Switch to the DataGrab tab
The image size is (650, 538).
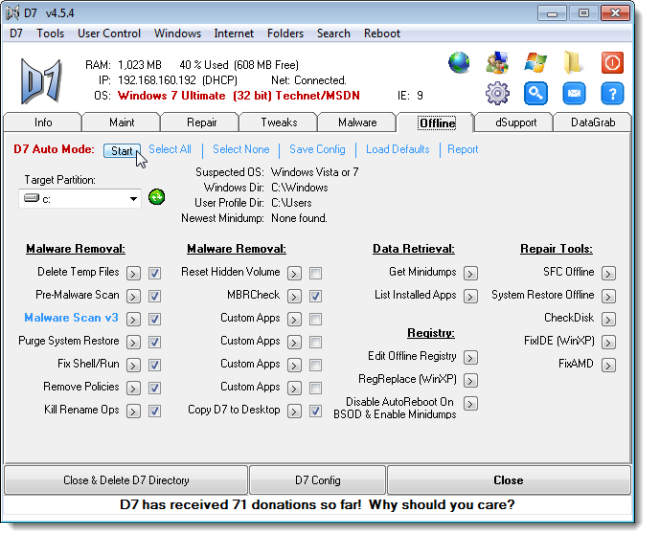(x=593, y=123)
